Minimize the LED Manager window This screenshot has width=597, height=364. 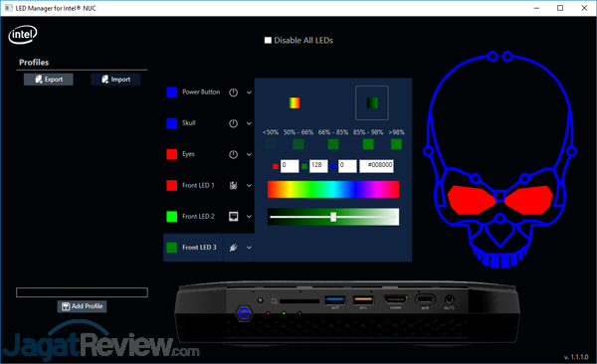536,8
